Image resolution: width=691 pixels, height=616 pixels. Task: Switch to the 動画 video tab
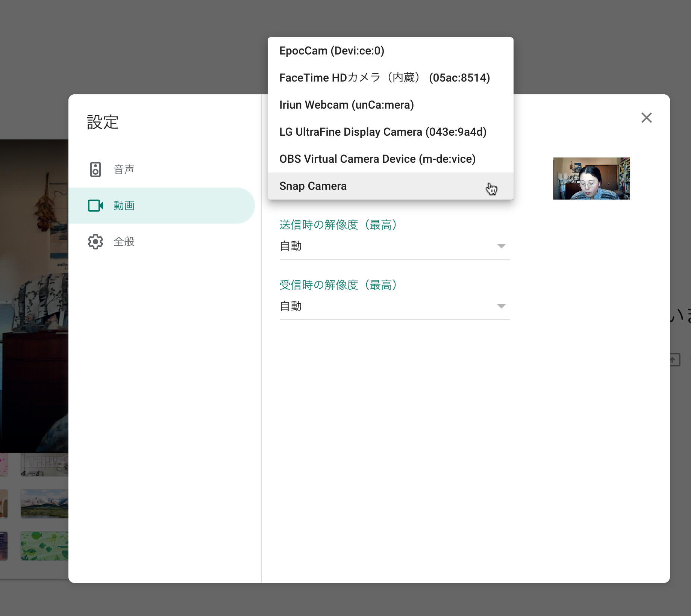(162, 206)
